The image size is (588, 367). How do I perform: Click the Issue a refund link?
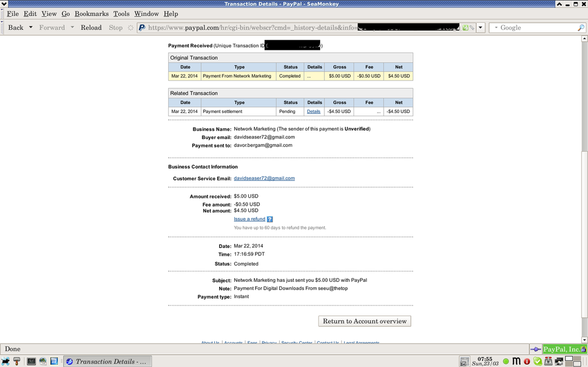pos(249,219)
